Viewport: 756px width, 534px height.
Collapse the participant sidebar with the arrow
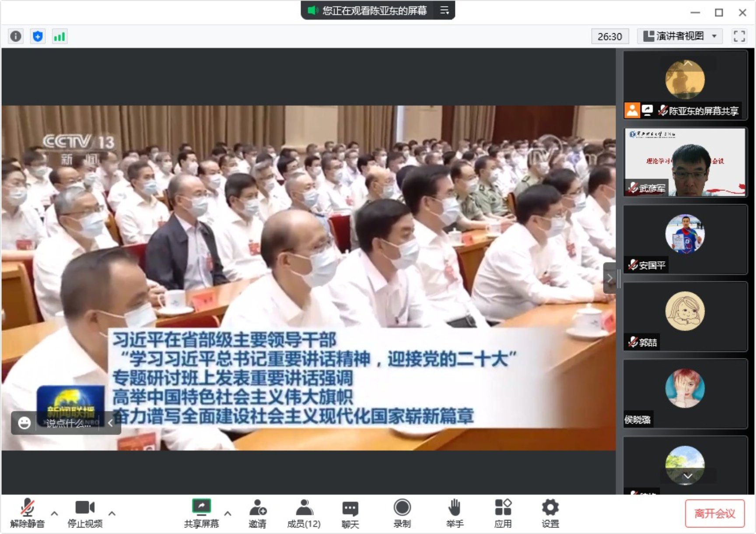click(x=609, y=278)
